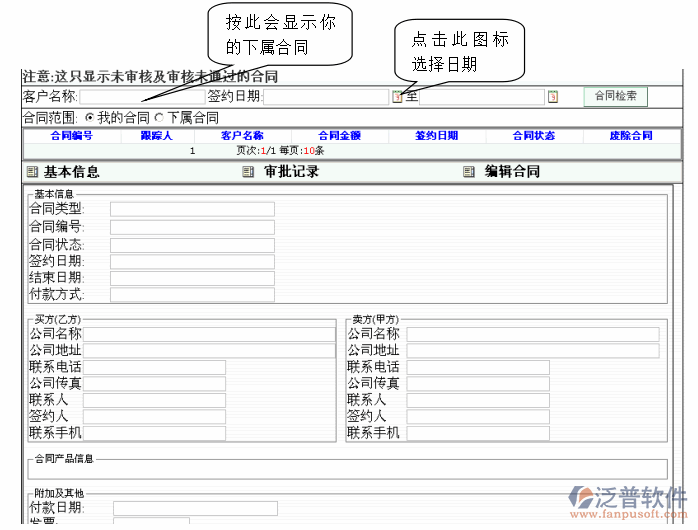Click the 付款日期 field
The image size is (698, 530).
(195, 508)
